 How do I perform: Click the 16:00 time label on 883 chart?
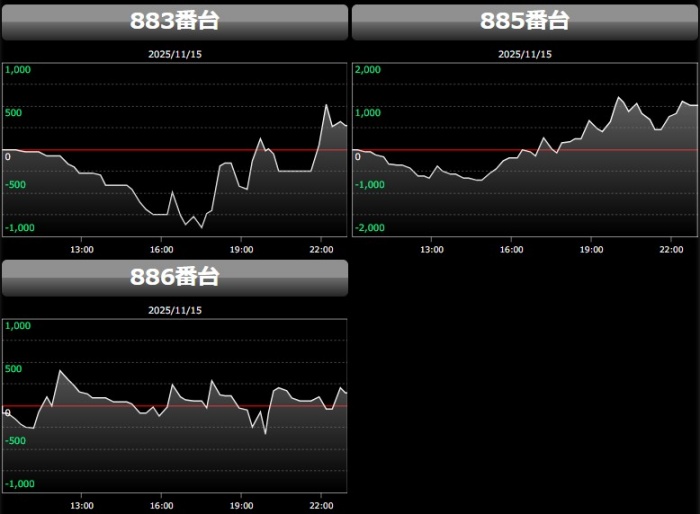161,249
